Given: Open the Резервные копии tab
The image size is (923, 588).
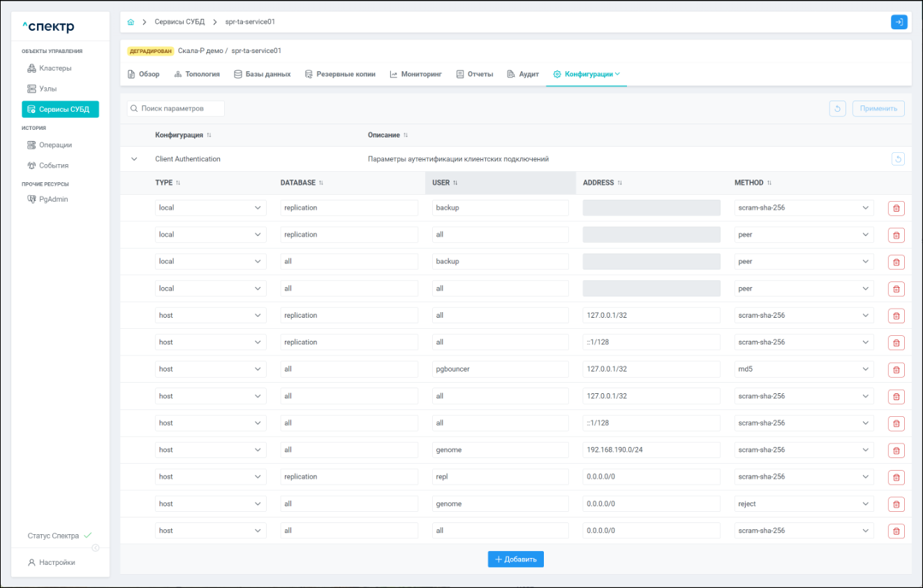Looking at the screenshot, I should [340, 74].
